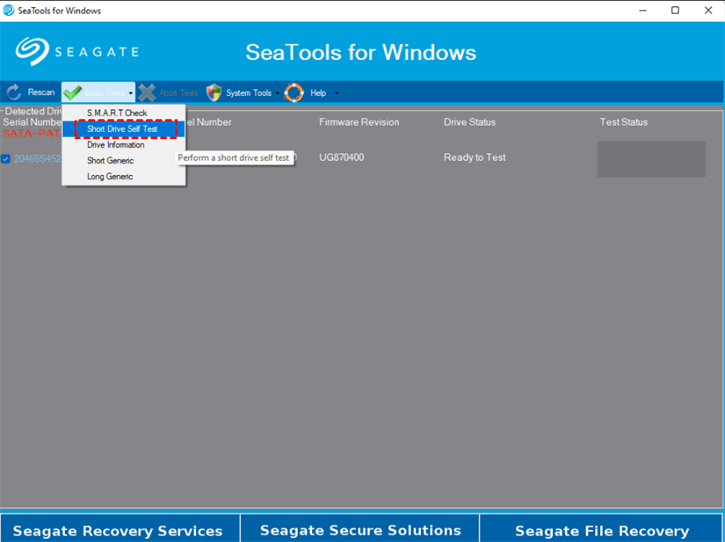Image resolution: width=725 pixels, height=542 pixels.
Task: Click the SeaTools title bar app icon
Action: (x=9, y=10)
